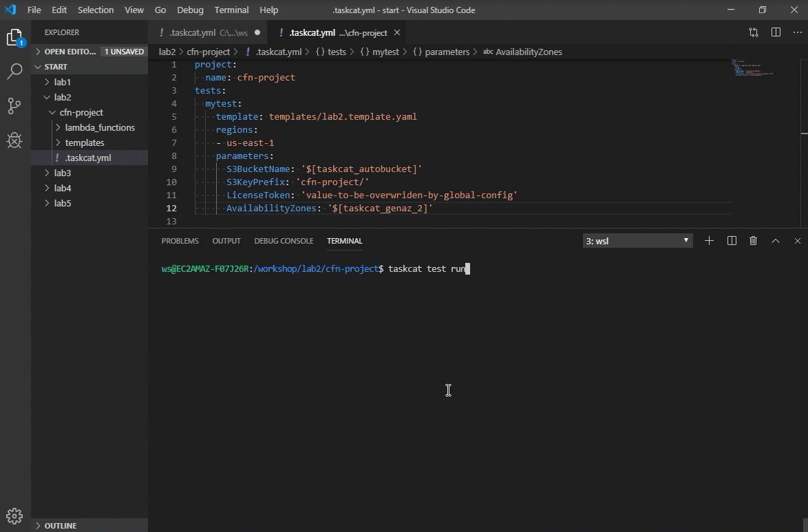Click line number 12 in gutter
Screen dimensions: 808x532
pos(171,209)
